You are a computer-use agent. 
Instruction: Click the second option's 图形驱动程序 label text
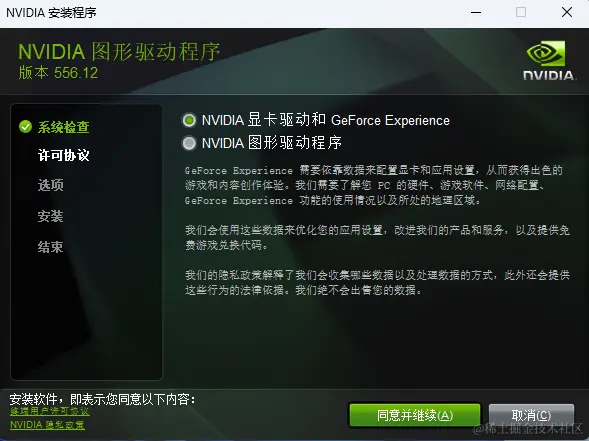point(272,143)
